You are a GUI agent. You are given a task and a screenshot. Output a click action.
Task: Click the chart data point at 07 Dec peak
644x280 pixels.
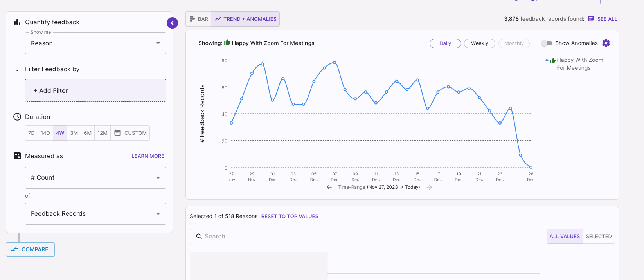[x=335, y=63]
